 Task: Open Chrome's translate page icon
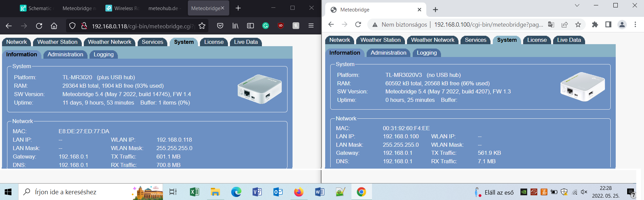coord(551,24)
